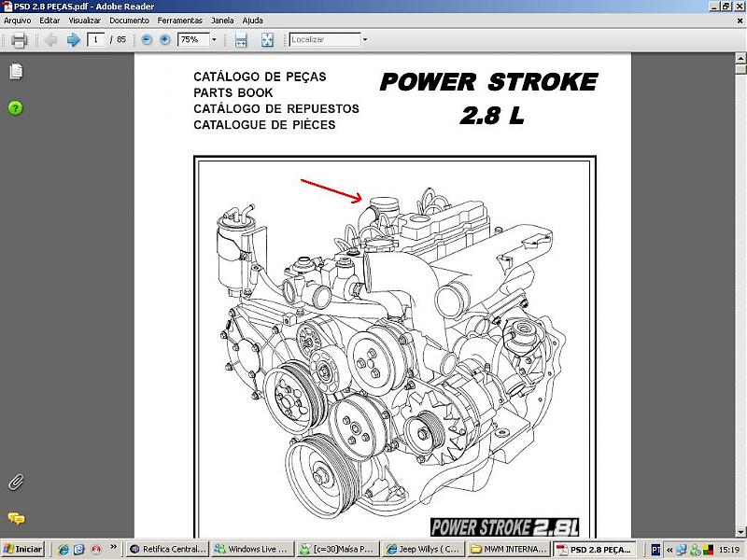
Task: Launch Internet Explorer from quick launch
Action: coord(63,550)
